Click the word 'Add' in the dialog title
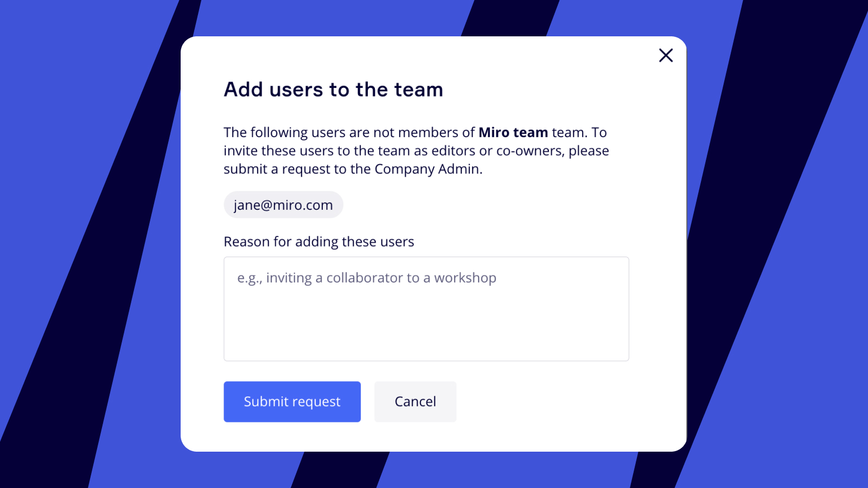 [244, 89]
